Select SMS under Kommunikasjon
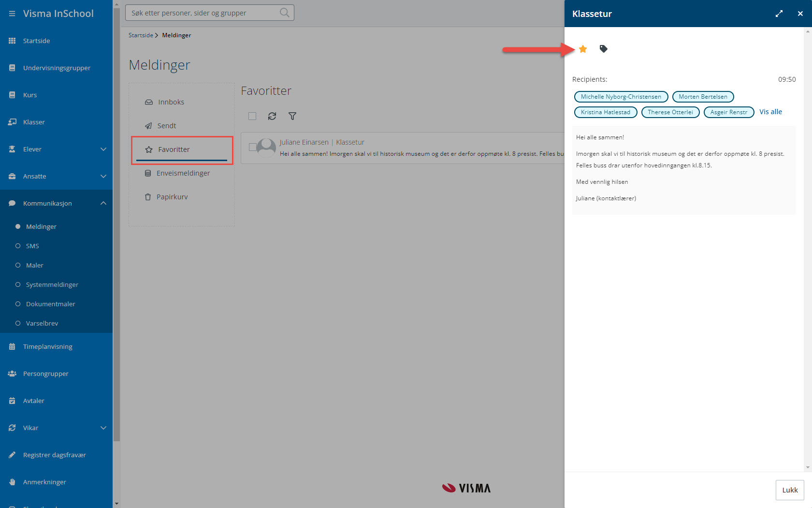Screen dimensions: 812x508 [32, 246]
